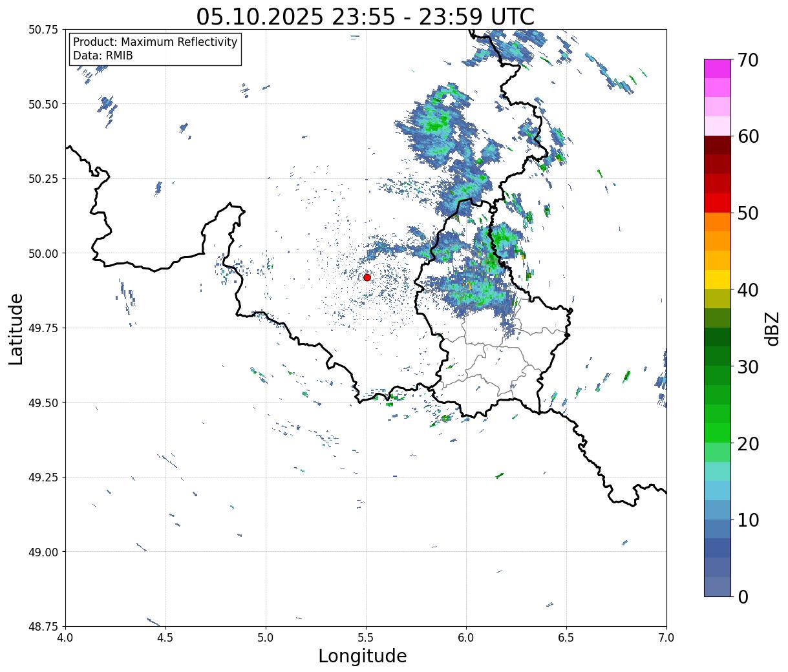Click the 'Longitude' axis label
Image resolution: width=788 pixels, height=672 pixels.
point(363,656)
